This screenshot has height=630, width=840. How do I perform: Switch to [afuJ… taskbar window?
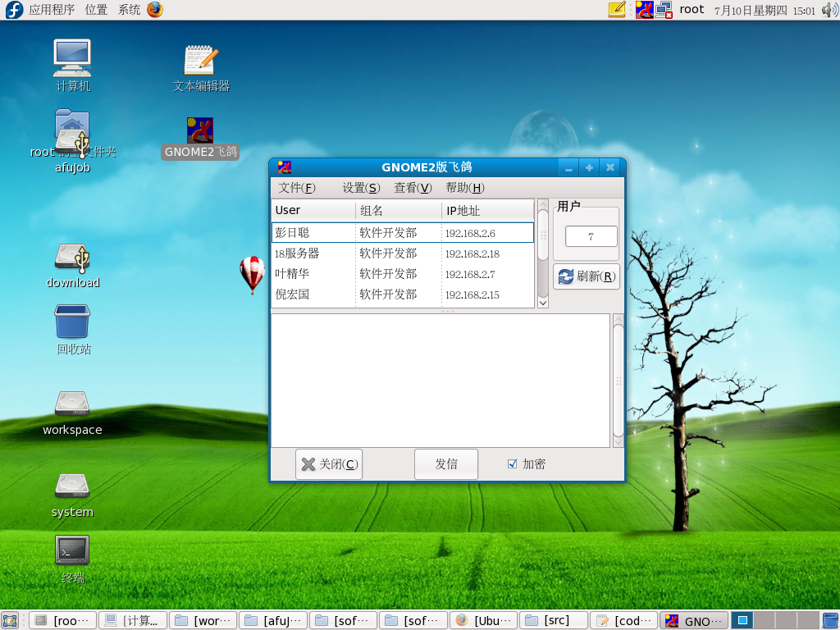[273, 620]
